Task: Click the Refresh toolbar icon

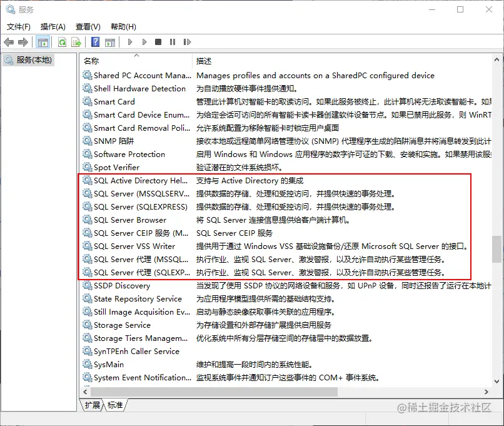Action: click(x=62, y=42)
